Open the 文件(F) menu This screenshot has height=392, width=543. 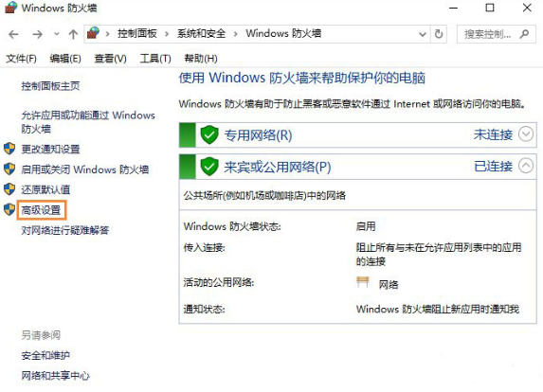(22, 59)
